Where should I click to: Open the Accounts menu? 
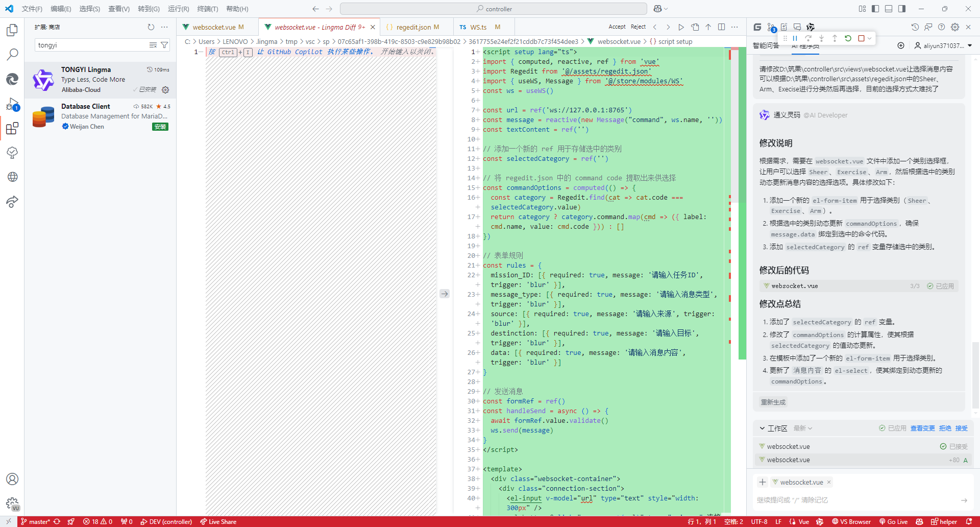tap(12, 479)
